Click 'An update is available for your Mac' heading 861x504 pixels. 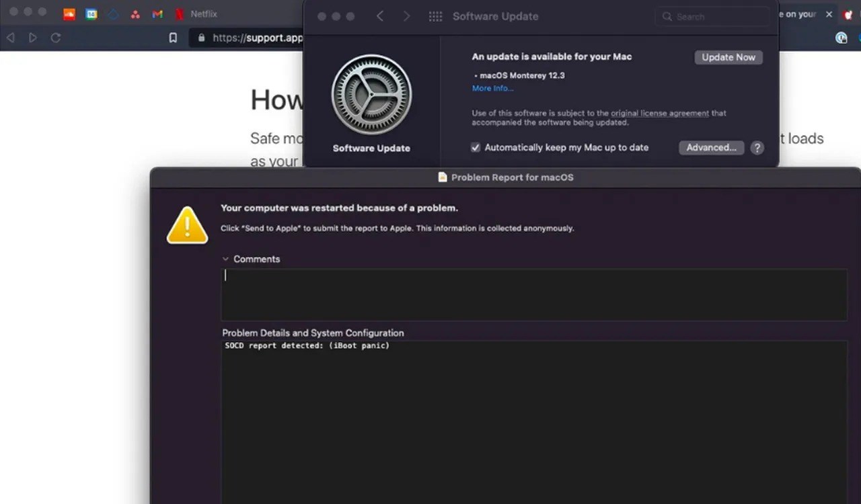(x=552, y=56)
